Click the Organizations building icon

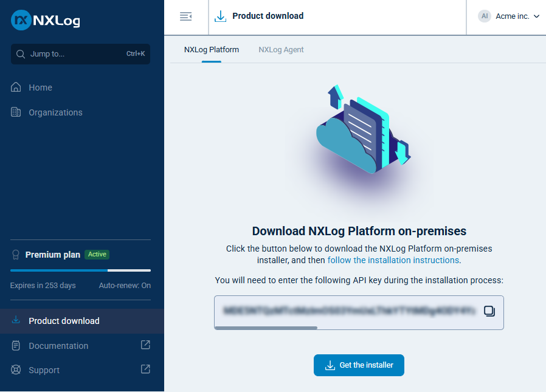[15, 112]
